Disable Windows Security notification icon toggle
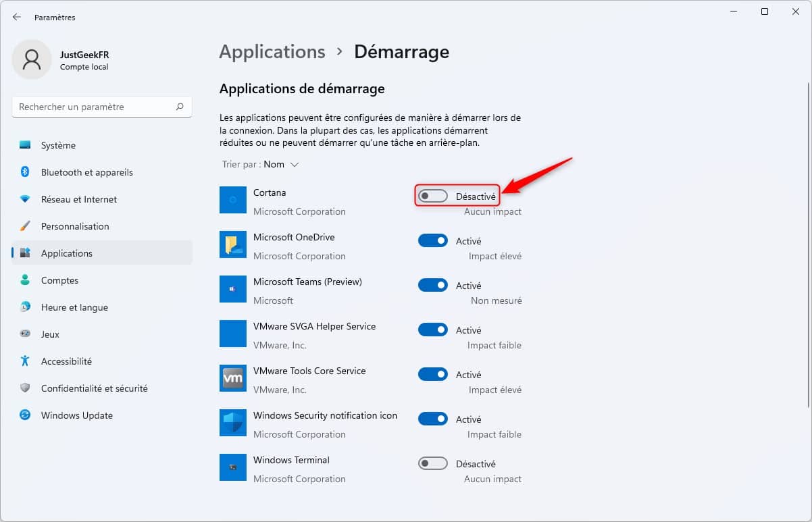Screen dimensions: 812x522 pos(433,419)
